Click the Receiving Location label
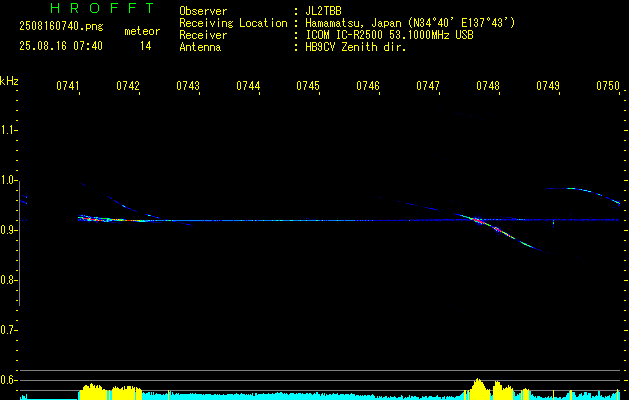Viewport: 629px width, 400px height. point(233,23)
